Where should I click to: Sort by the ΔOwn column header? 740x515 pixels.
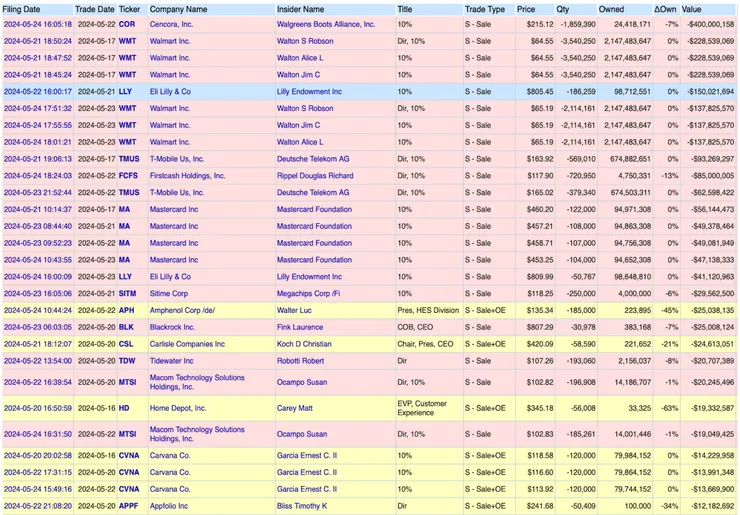[665, 9]
